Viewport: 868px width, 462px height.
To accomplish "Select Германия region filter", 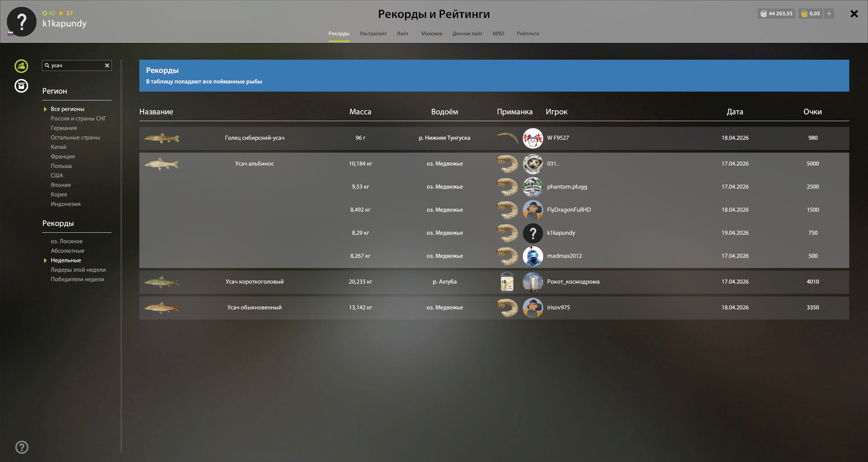I will [x=64, y=128].
